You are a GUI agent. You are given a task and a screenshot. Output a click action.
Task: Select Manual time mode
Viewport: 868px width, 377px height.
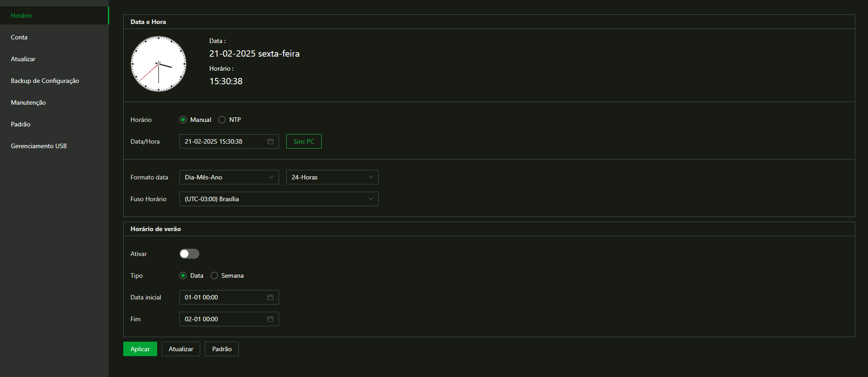tap(183, 120)
